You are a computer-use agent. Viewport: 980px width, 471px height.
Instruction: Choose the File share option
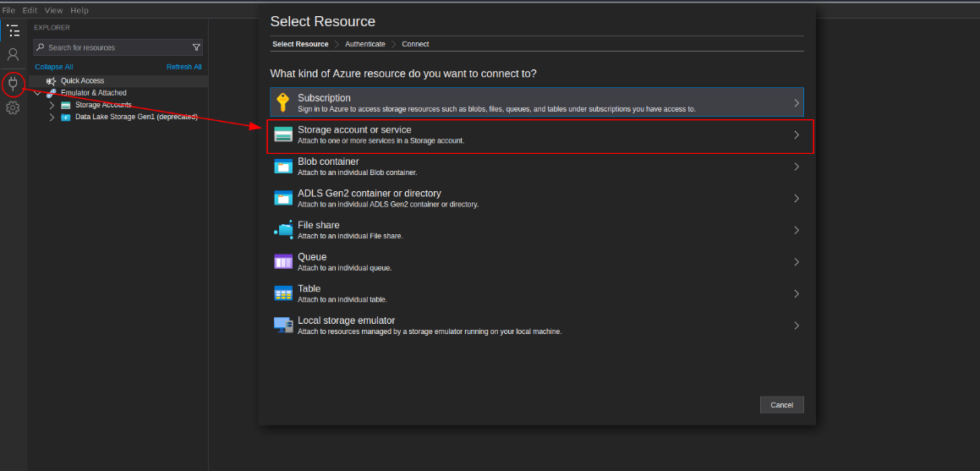point(537,231)
